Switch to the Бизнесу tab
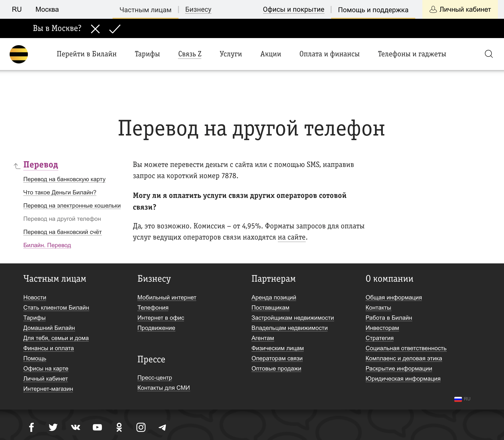The width and height of the screenshot is (504, 440). pos(198,9)
